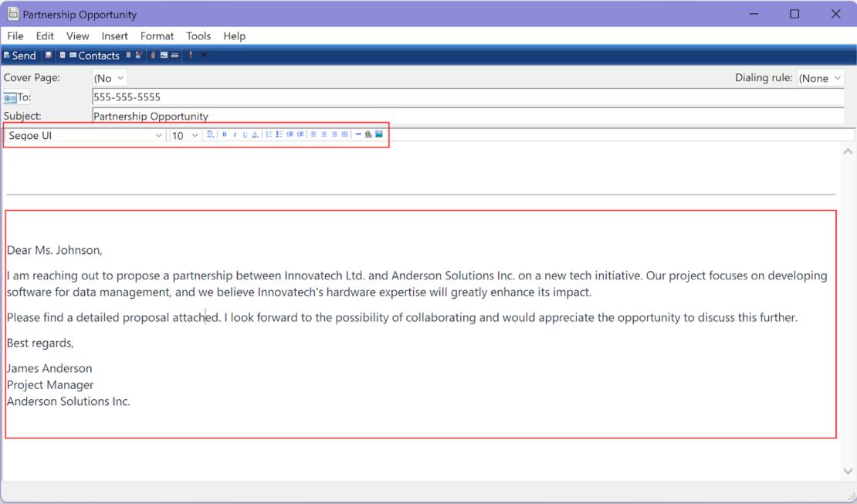
Task: Align text left
Action: coord(313,134)
